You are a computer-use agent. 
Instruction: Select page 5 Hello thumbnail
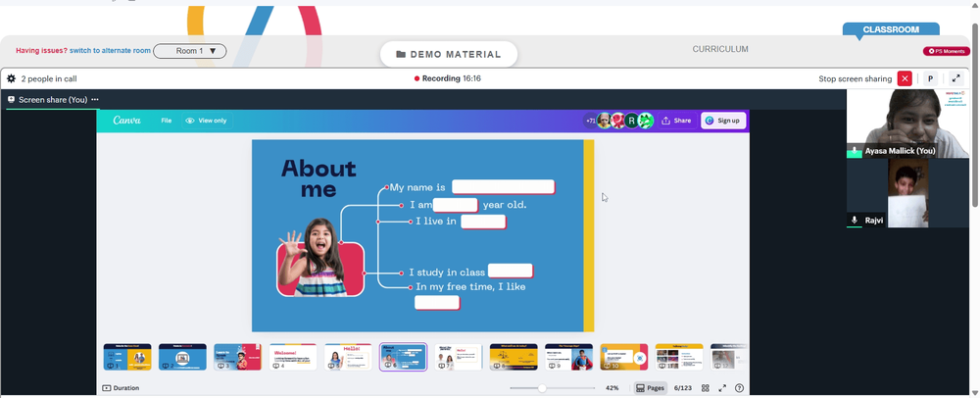[x=348, y=357]
